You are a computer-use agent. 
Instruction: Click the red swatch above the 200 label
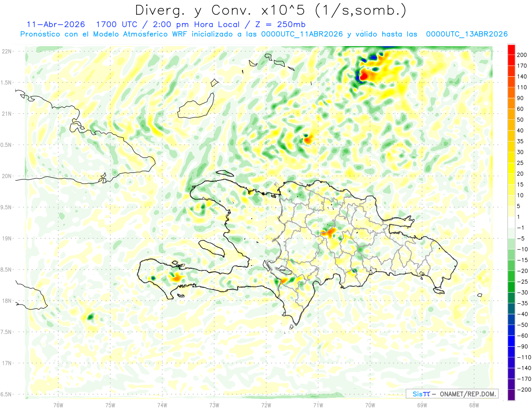coord(511,49)
